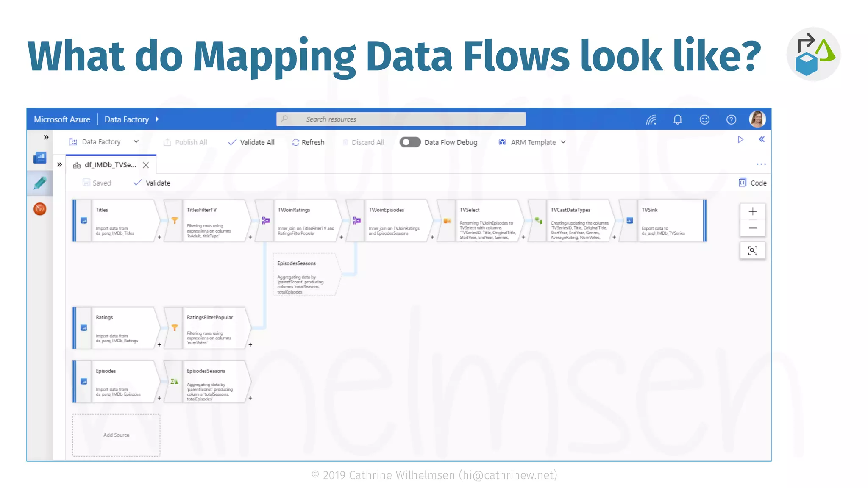
Task: Select the Titles source icon
Action: click(84, 221)
